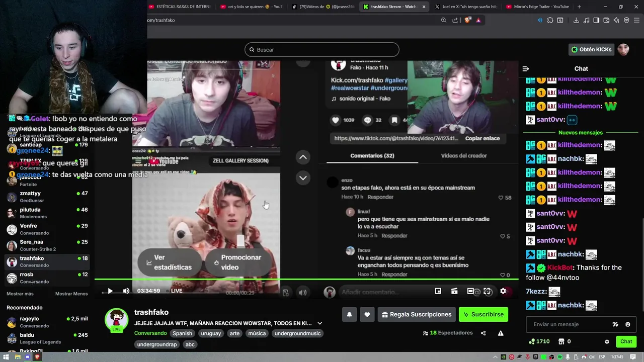Image resolution: width=644 pixels, height=362 pixels.
Task: Follow trashfako with the heart button
Action: [367, 315]
